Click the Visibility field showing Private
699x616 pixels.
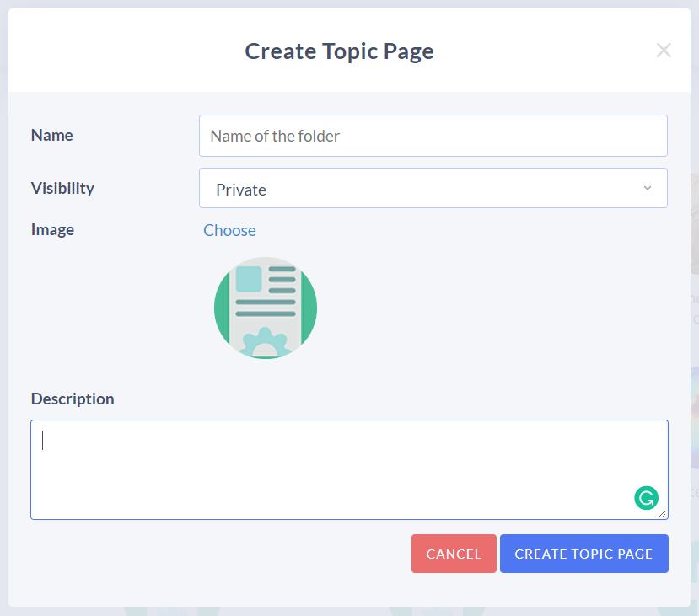pyautogui.click(x=433, y=187)
